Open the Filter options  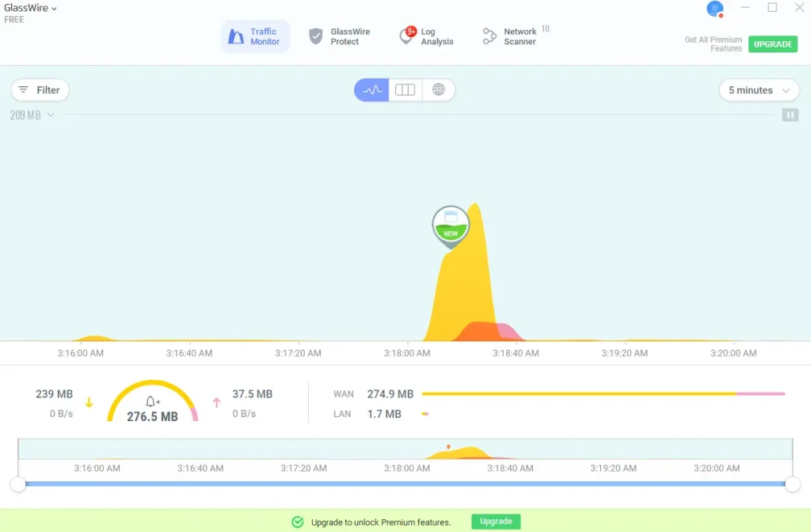pyautogui.click(x=40, y=90)
